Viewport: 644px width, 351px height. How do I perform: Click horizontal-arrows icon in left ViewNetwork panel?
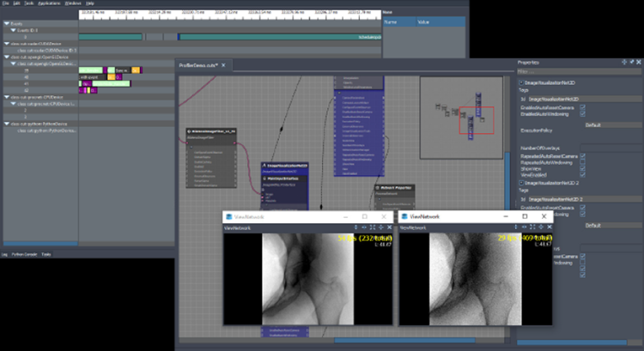pos(364,227)
